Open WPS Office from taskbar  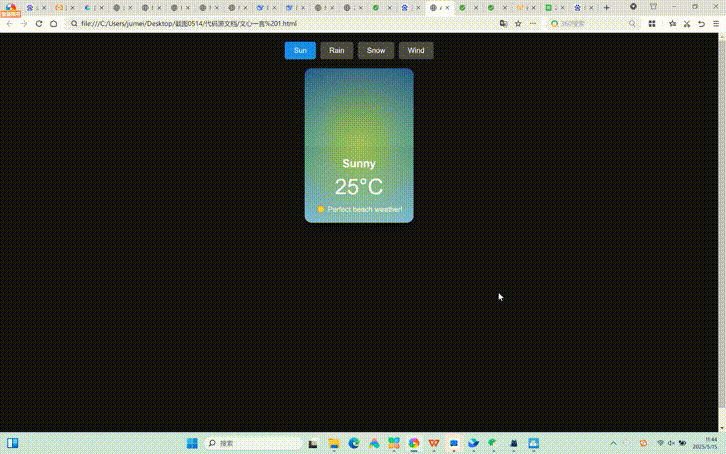tap(434, 443)
